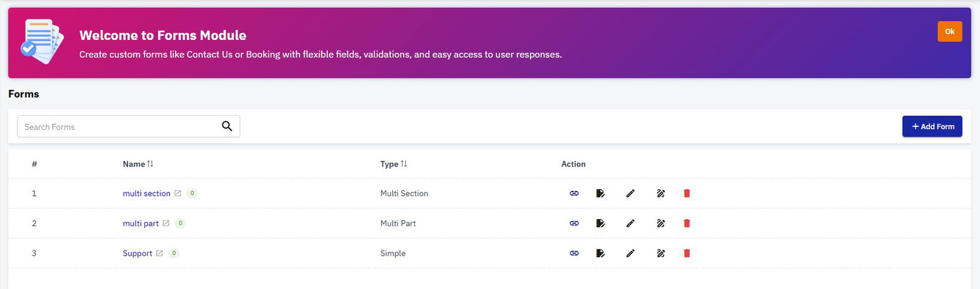Click the 'Action' column header
The image size is (980, 289).
click(573, 164)
